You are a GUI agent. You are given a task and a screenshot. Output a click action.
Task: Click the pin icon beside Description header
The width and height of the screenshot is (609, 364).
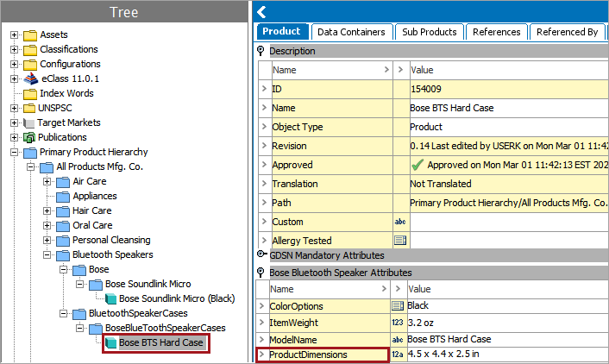[261, 51]
